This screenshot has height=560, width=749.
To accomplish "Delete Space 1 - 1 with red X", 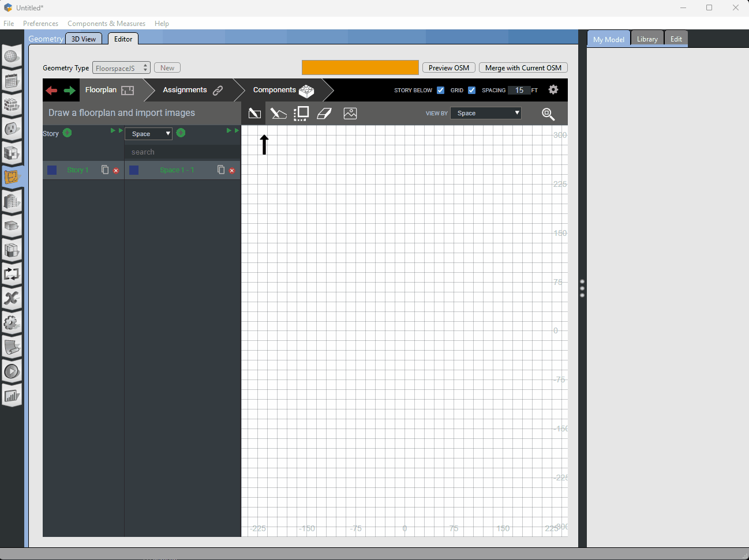I will (x=232, y=171).
